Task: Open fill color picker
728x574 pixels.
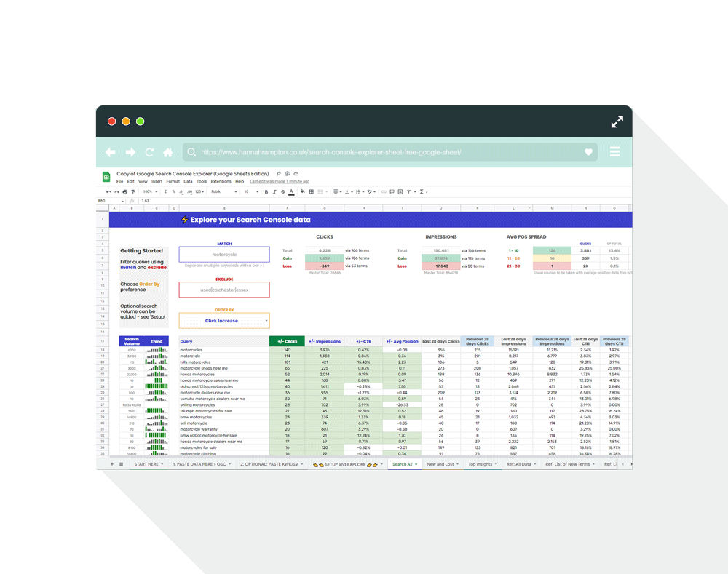Action: (302, 191)
